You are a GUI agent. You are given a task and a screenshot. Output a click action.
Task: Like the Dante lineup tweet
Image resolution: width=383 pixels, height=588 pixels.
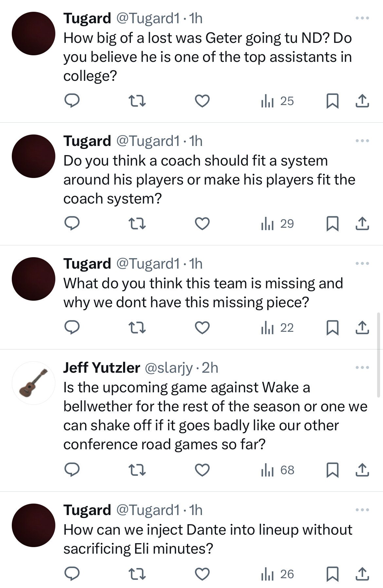202,574
